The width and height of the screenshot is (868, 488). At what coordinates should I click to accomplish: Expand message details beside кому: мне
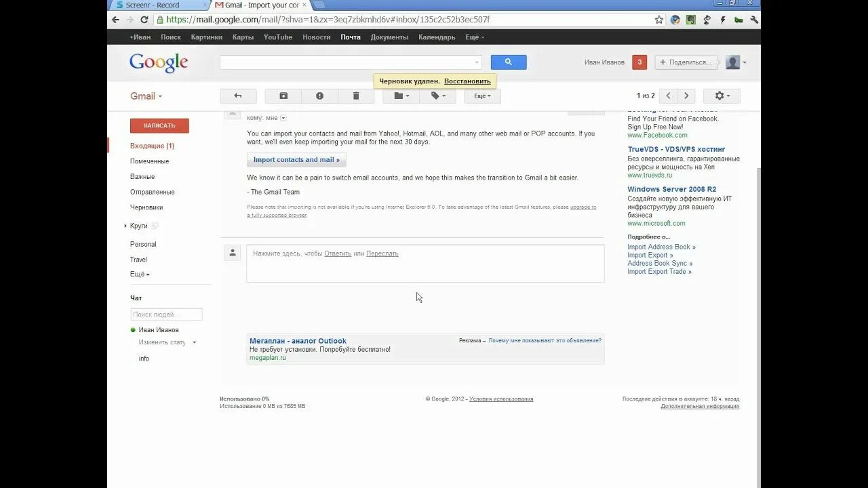click(282, 117)
